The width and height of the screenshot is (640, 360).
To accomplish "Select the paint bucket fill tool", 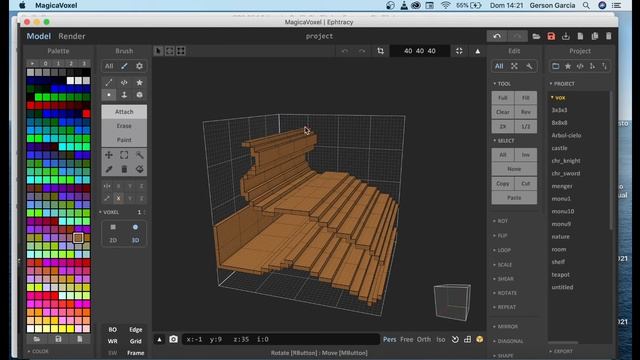I will 140,169.
